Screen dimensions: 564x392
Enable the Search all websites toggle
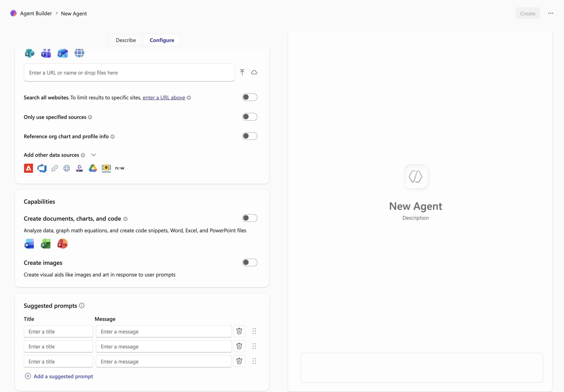249,97
